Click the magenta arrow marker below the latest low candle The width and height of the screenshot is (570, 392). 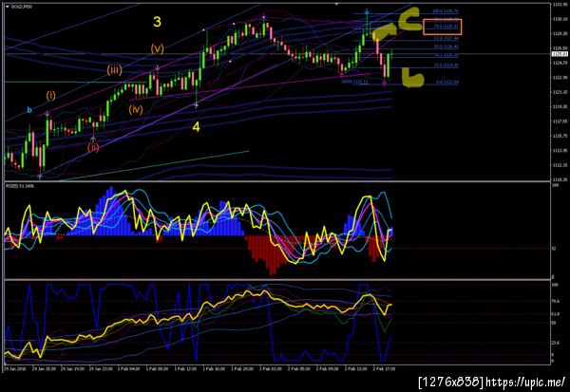click(x=384, y=84)
